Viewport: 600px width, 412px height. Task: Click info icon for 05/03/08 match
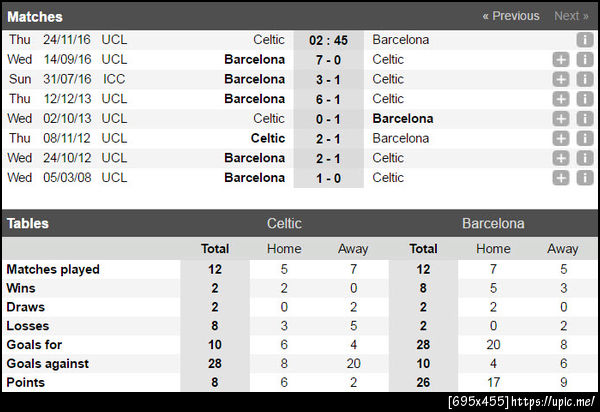point(585,178)
